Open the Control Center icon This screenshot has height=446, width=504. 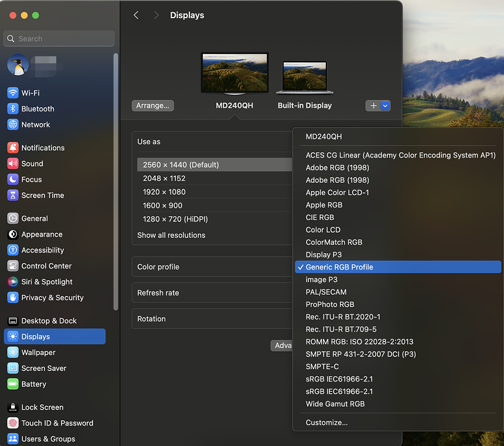[x=13, y=265]
